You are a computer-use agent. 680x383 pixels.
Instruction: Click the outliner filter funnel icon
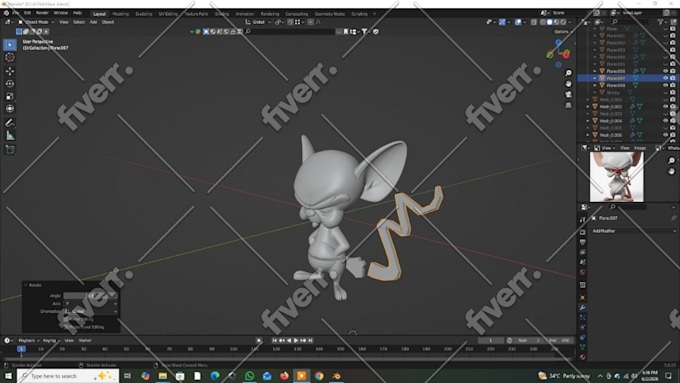point(660,22)
